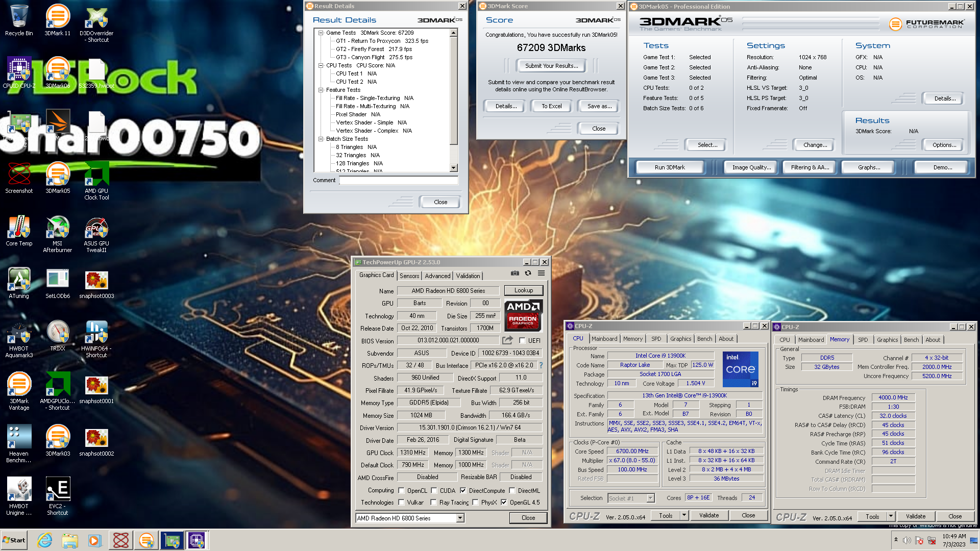The width and height of the screenshot is (980, 551).
Task: Toggle the Vulkan checkbox
Action: (x=401, y=503)
